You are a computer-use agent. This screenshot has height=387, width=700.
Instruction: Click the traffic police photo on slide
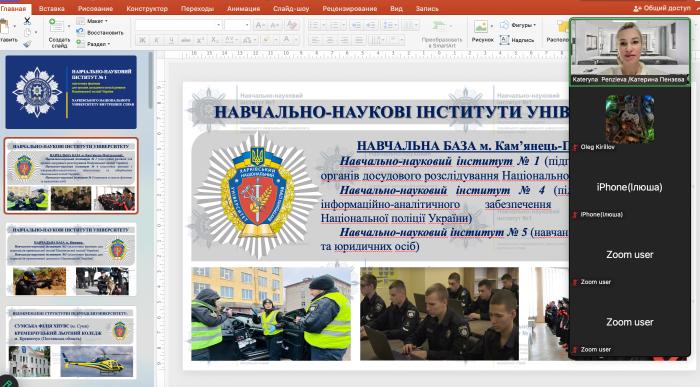tap(271, 314)
